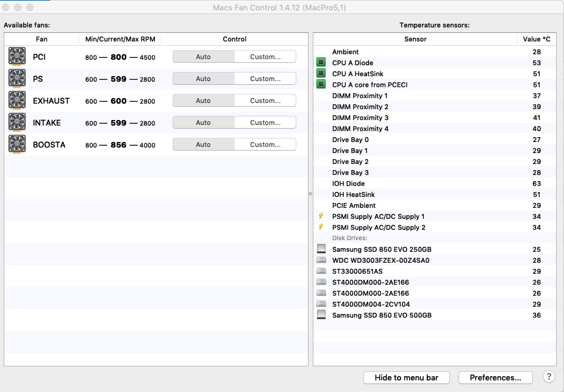This screenshot has width=564, height=392.
Task: Click ST4000DM004-2CV104 drive icon
Action: [x=321, y=304]
